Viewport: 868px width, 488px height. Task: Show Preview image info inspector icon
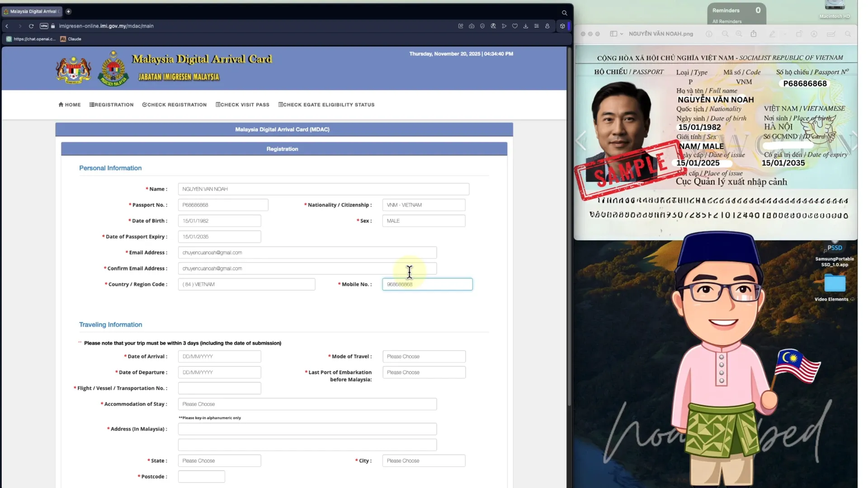tap(709, 34)
